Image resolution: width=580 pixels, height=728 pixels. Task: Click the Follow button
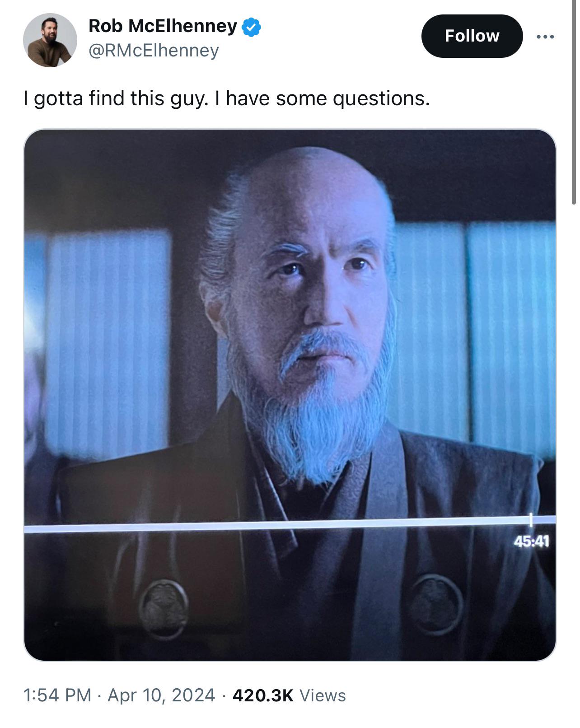pyautogui.click(x=472, y=36)
